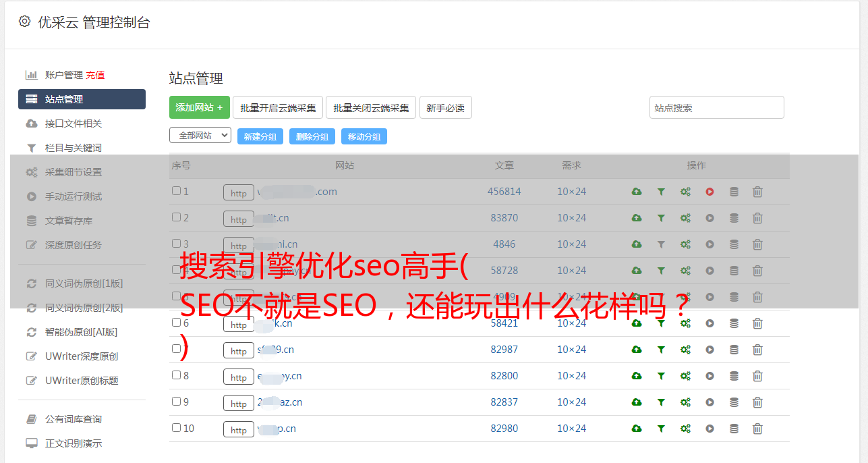Open 账户管理 in the sidebar
868x463 pixels.
64,75
